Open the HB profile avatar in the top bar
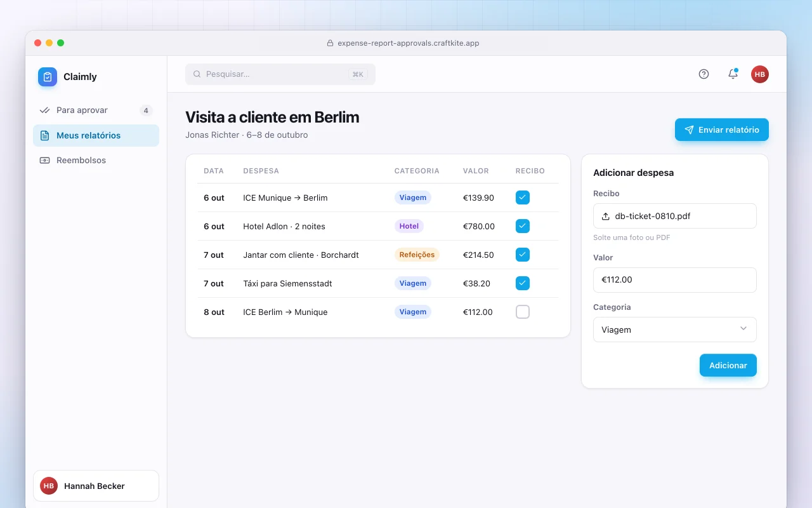The width and height of the screenshot is (812, 508). [x=760, y=74]
